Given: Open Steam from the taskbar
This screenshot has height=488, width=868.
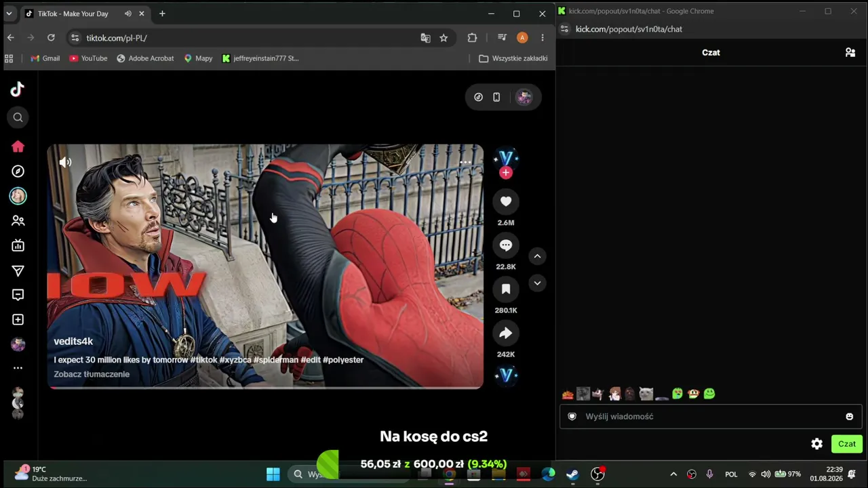Looking at the screenshot, I should (572, 474).
